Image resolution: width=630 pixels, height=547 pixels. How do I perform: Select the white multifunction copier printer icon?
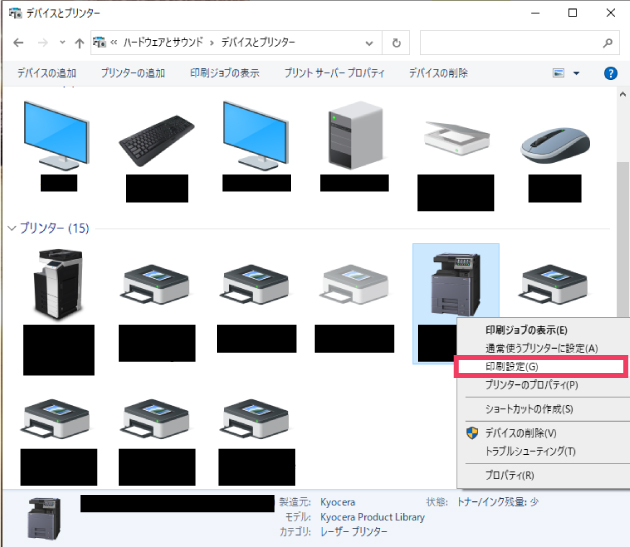[x=58, y=283]
